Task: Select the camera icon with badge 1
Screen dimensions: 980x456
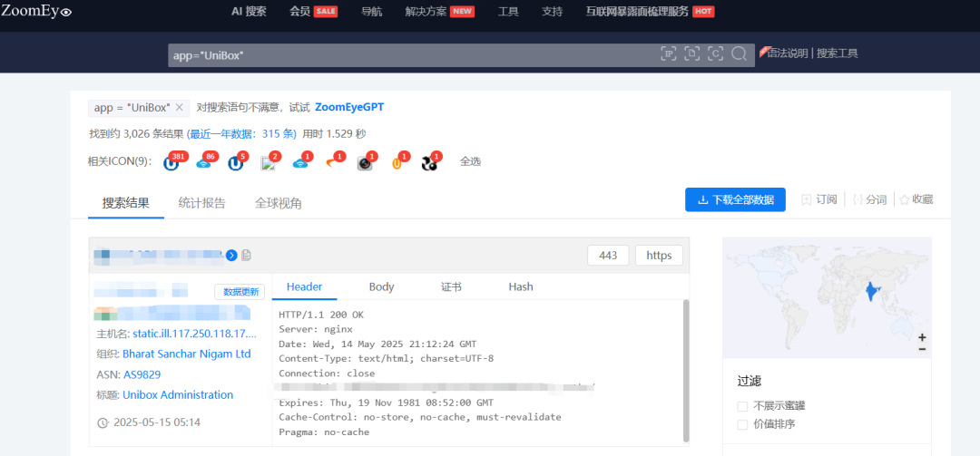Action: tap(365, 164)
